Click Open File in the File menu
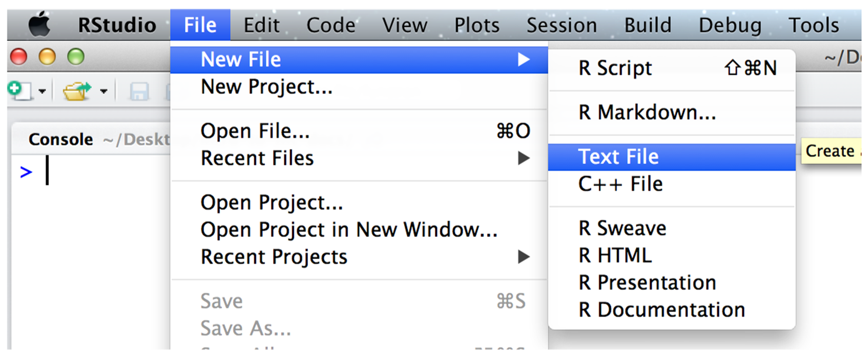This screenshot has width=868, height=359. point(255,131)
